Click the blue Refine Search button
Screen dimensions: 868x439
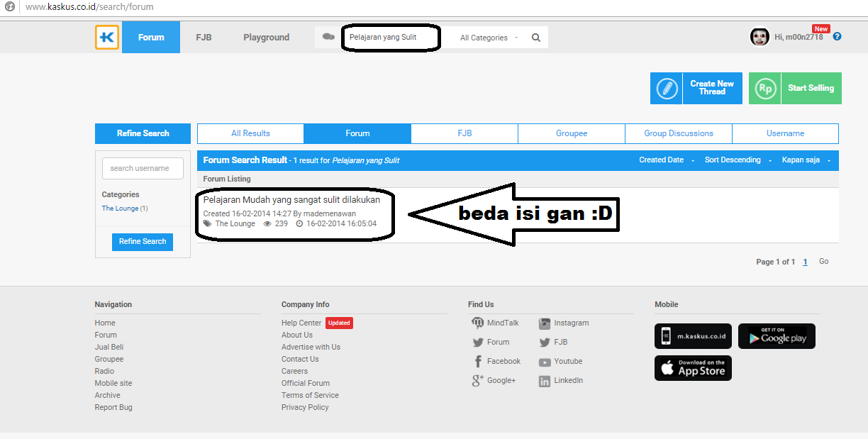click(143, 242)
